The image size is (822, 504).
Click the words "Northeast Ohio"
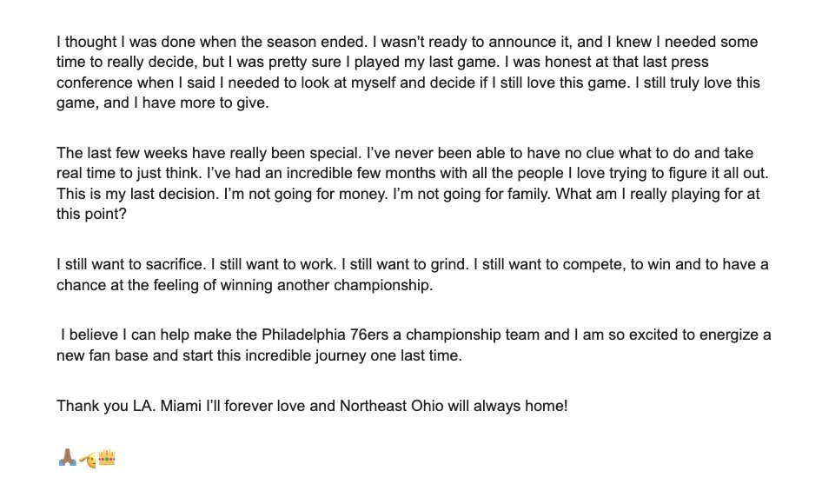392,406
